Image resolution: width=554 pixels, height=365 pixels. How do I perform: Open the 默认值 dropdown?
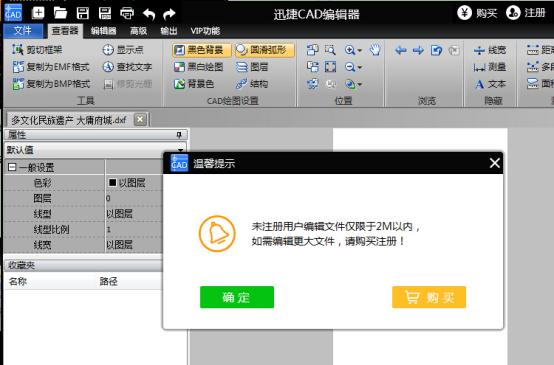(180, 150)
